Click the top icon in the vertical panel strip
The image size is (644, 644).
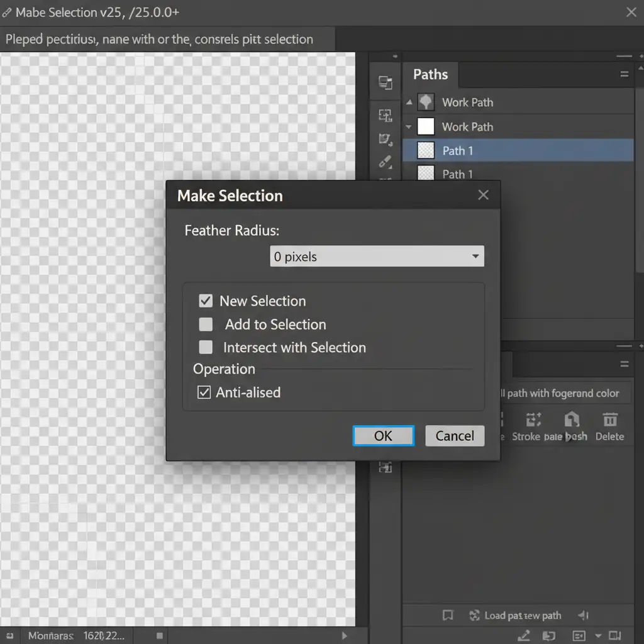(x=385, y=82)
